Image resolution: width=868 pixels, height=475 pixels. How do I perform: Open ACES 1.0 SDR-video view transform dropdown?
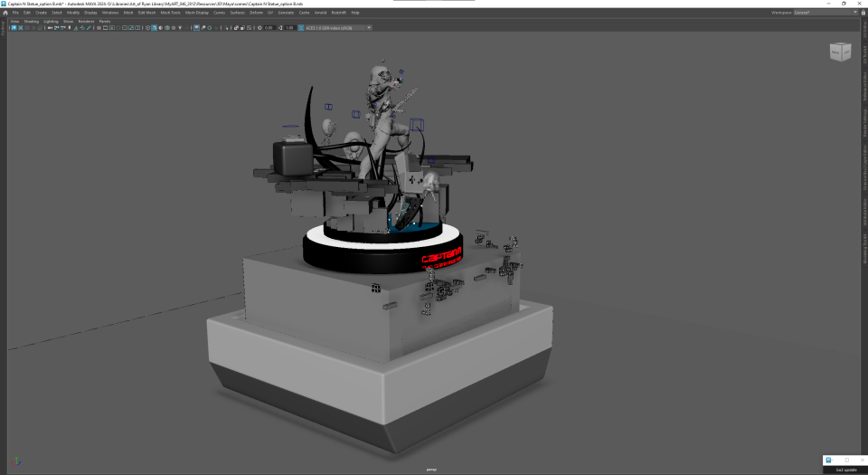pyautogui.click(x=338, y=28)
